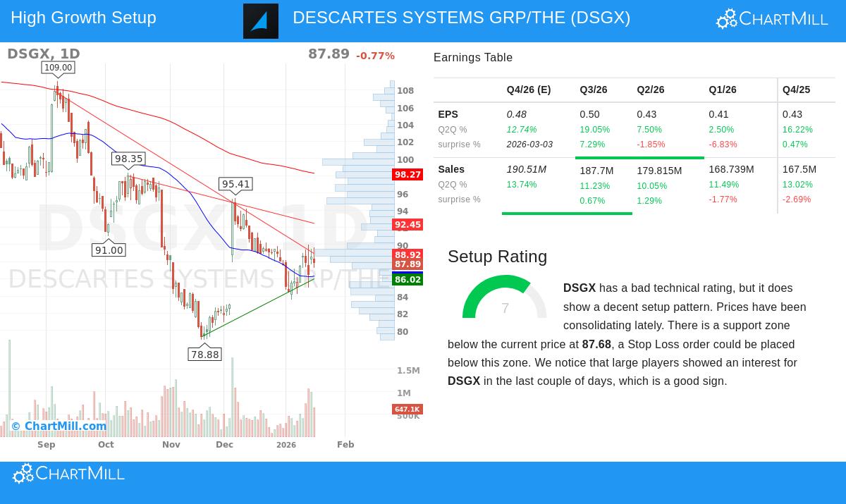Expand the Q4/26 (E) earnings column
The image size is (846, 504).
coord(529,90)
